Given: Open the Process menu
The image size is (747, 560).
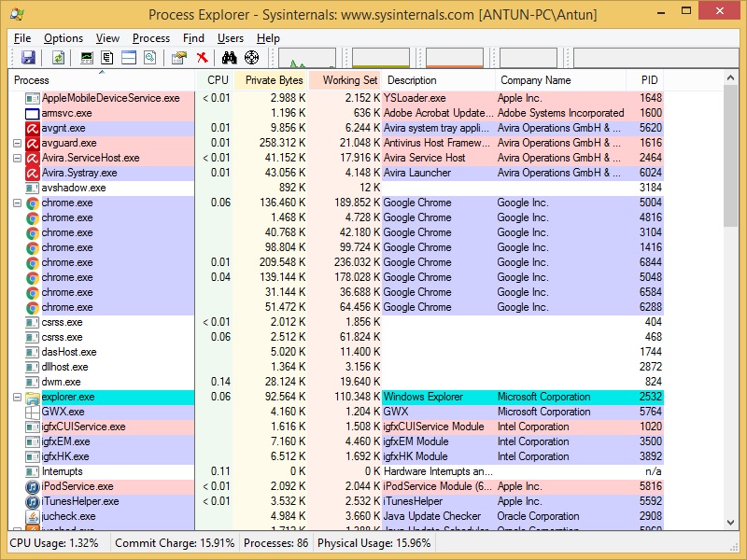Looking at the screenshot, I should click(148, 38).
